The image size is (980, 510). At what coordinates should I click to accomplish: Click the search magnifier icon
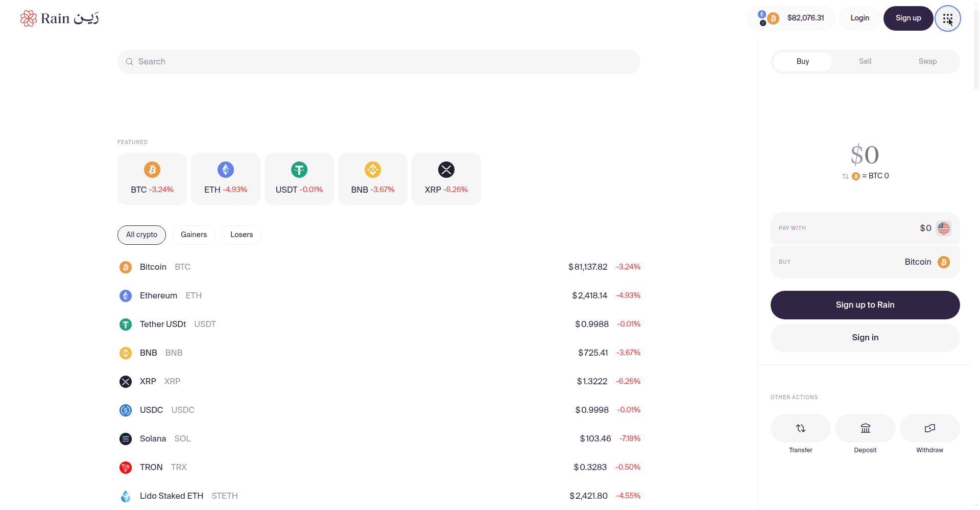click(x=130, y=62)
